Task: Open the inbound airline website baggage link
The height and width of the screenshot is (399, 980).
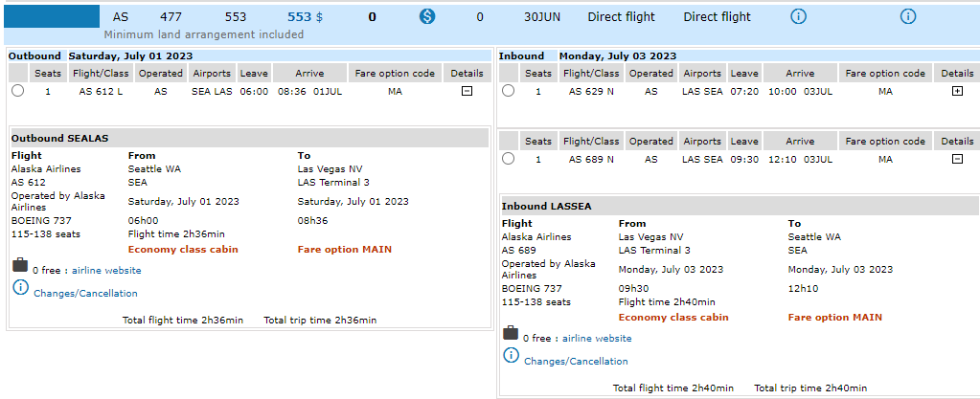Action: pyautogui.click(x=596, y=338)
